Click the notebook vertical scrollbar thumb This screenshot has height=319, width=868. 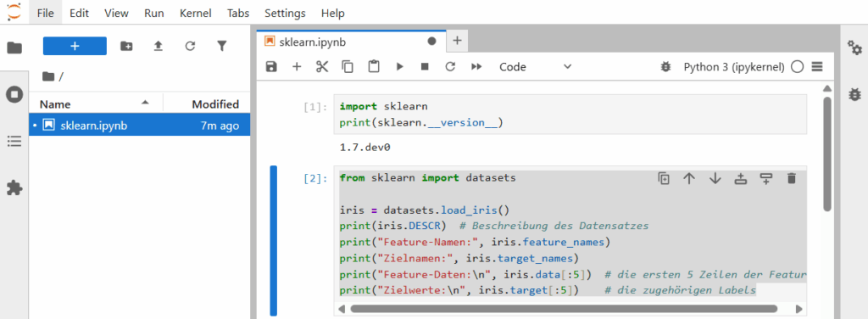pos(827,154)
